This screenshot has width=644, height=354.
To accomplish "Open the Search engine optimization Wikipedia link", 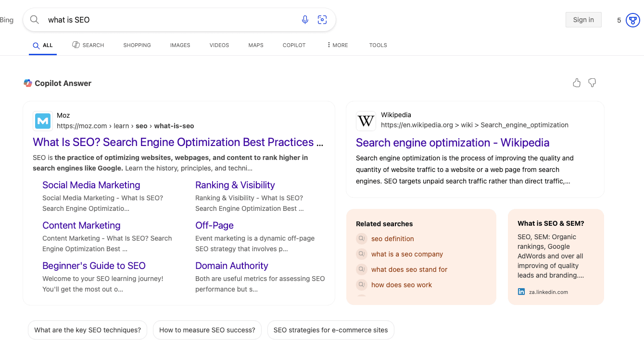I will [x=452, y=143].
